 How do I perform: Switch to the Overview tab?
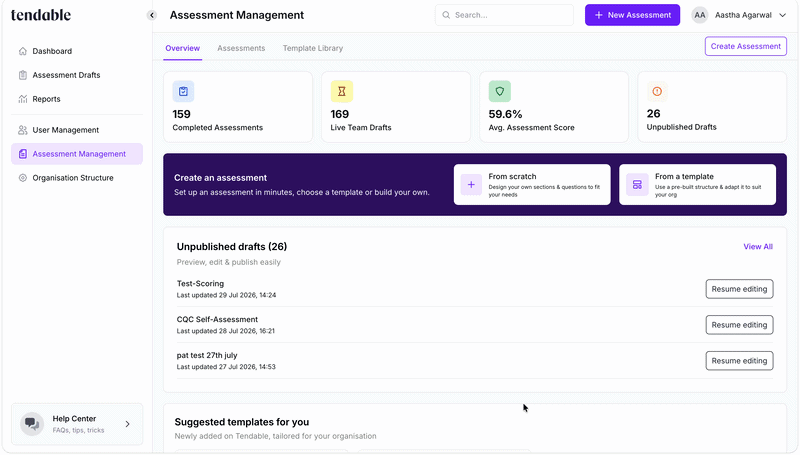coord(183,48)
